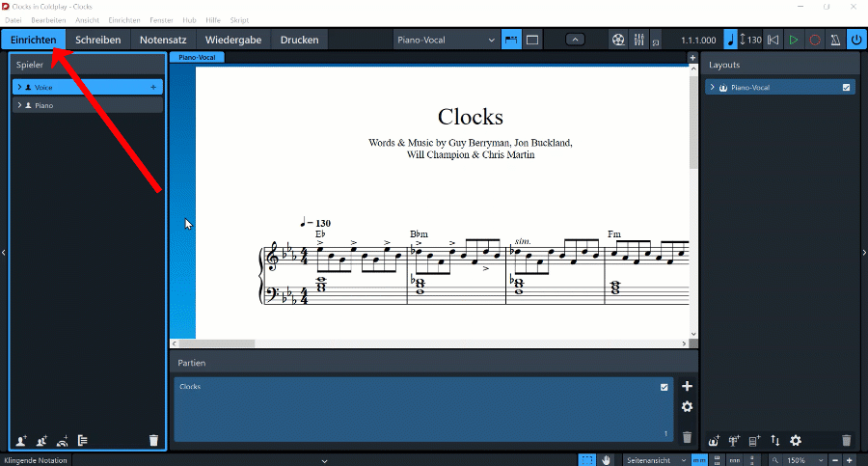Toggle the Piano-Vocal layout checkbox
868x466 pixels.
click(x=846, y=88)
